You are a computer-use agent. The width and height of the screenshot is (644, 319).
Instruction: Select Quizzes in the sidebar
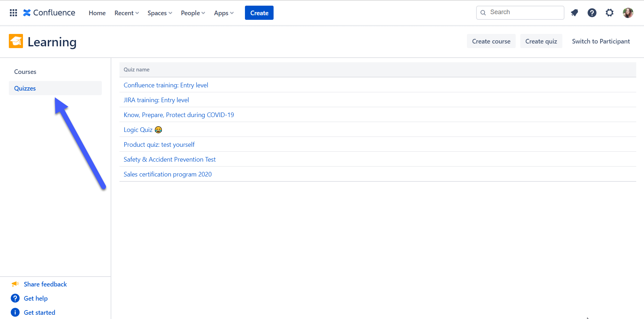click(55, 88)
